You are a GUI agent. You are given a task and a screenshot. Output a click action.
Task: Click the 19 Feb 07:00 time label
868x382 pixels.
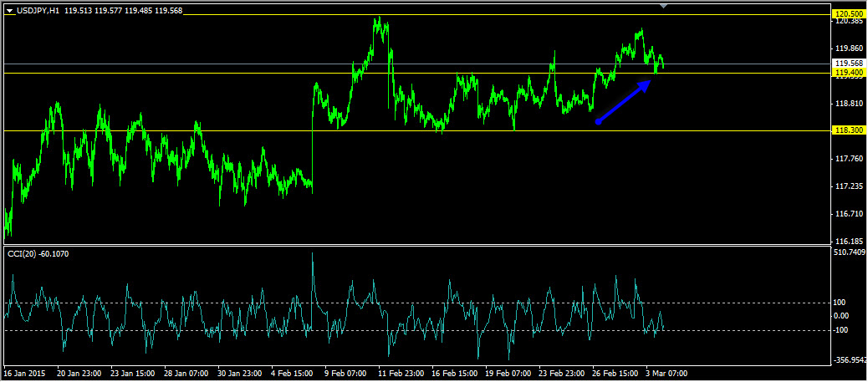click(x=508, y=373)
